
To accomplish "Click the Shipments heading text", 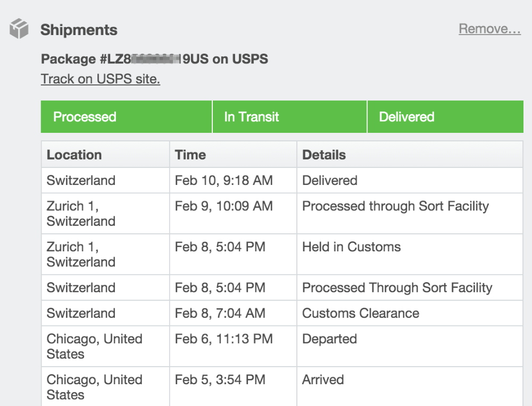I will coord(79,30).
